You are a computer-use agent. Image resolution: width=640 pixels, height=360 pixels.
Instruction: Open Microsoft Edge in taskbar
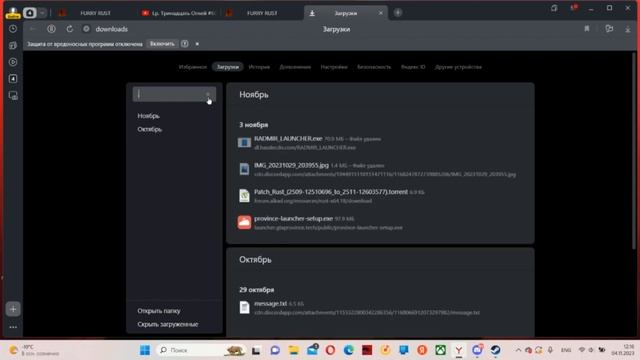click(349, 350)
